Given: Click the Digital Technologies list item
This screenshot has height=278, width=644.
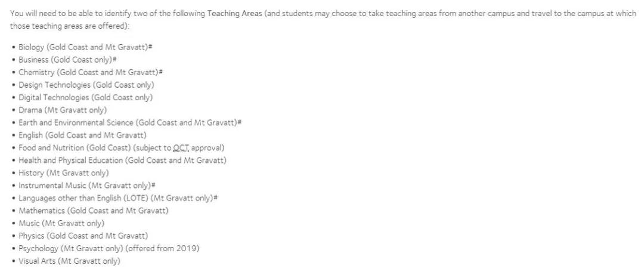Looking at the screenshot, I should [x=85, y=97].
